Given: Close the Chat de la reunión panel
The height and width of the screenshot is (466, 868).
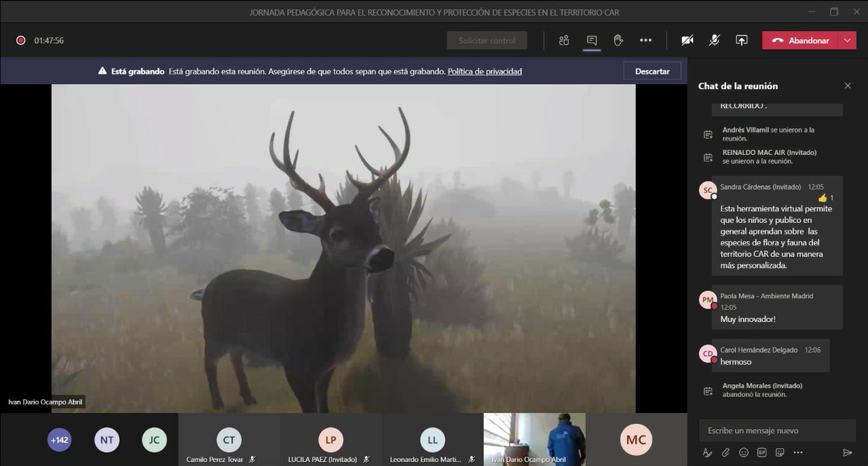Looking at the screenshot, I should tap(848, 85).
